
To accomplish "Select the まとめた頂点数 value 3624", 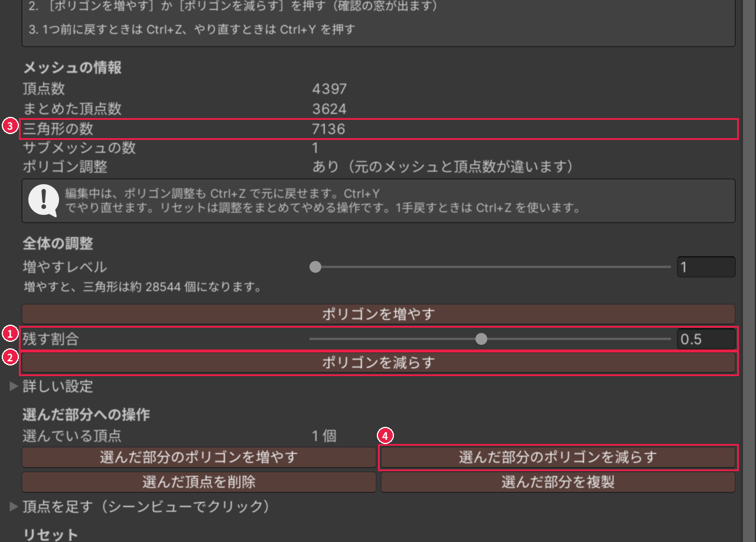I will tap(329, 109).
